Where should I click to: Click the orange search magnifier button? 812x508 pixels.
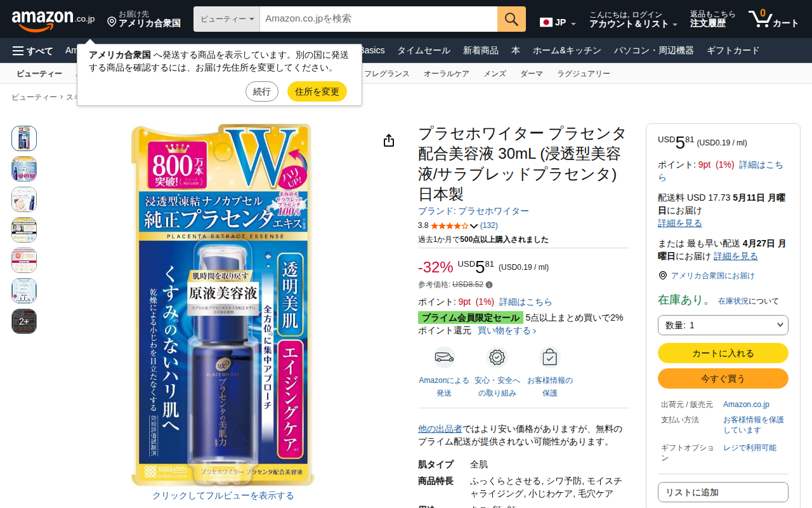[x=511, y=19]
